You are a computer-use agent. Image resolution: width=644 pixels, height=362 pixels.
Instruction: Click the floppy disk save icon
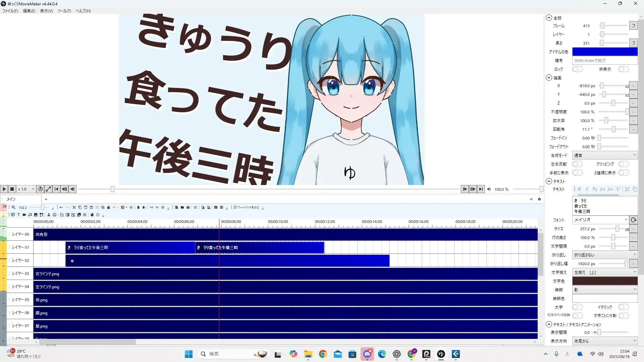(188, 207)
